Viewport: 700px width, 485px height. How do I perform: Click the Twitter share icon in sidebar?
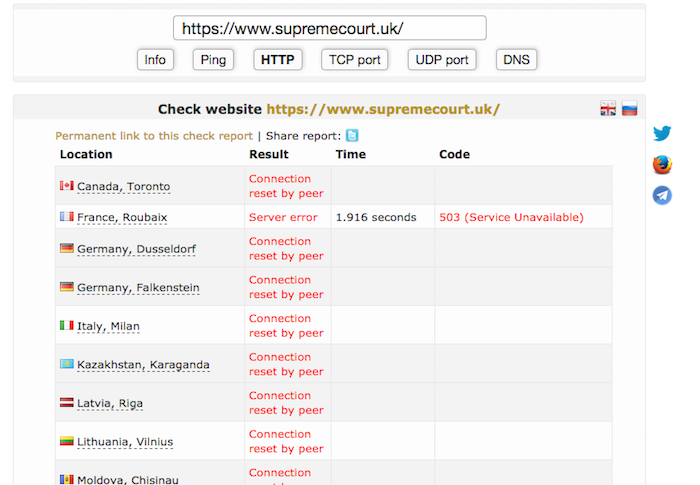[661, 134]
